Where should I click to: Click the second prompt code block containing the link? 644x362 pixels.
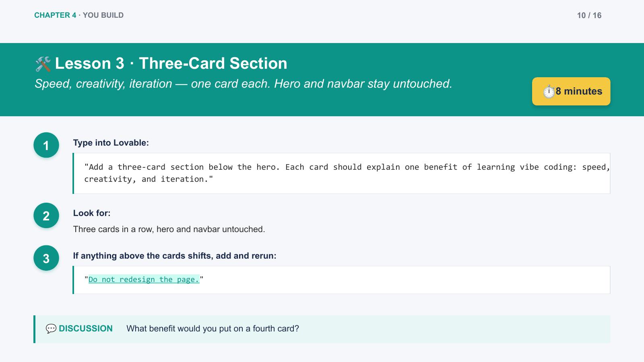pos(341,280)
